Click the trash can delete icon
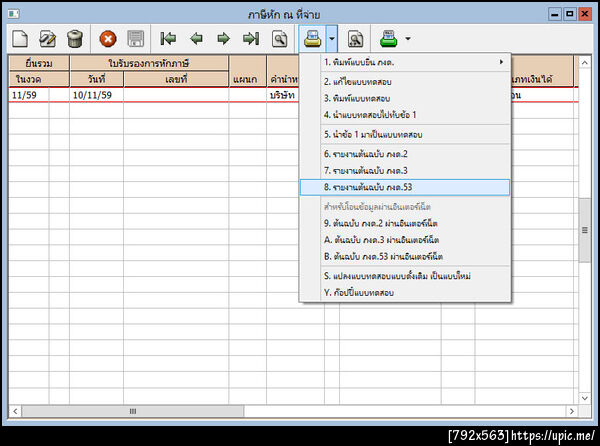This screenshot has width=600, height=446. [x=75, y=39]
